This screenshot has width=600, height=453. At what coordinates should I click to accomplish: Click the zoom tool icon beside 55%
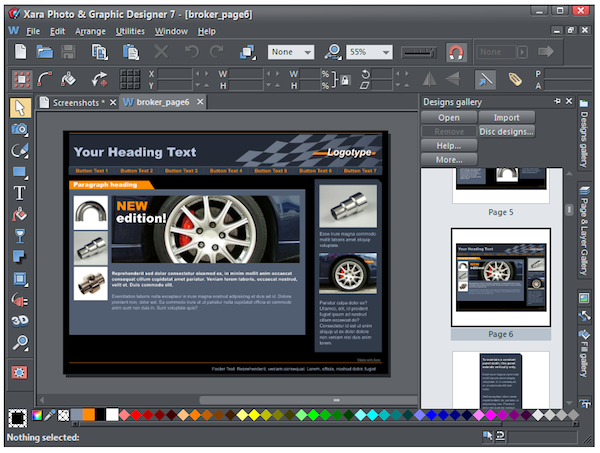click(x=333, y=52)
